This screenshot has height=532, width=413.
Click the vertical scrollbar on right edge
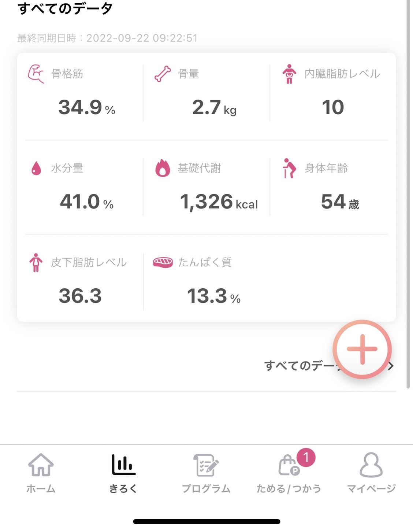coord(408,194)
